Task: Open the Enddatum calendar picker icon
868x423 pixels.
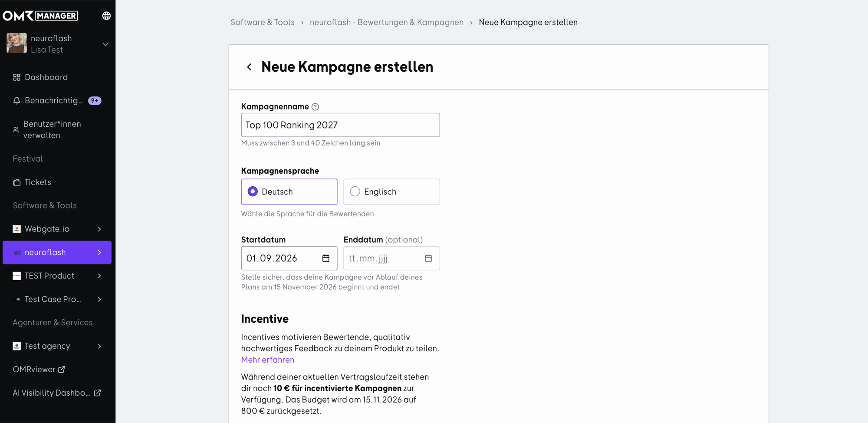Action: (428, 258)
